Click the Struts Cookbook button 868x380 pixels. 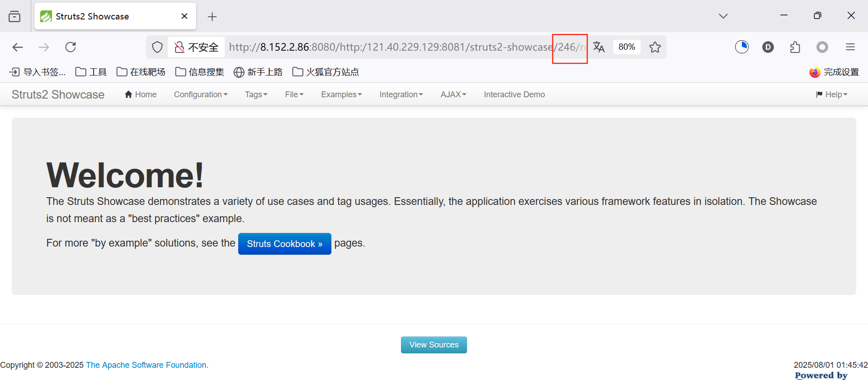(x=285, y=244)
